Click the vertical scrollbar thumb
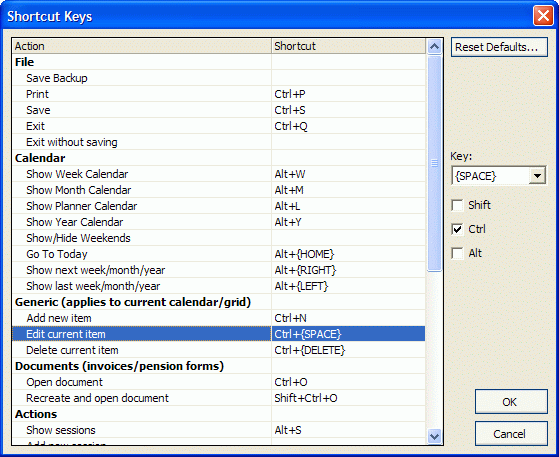This screenshot has height=457, width=559. pos(434,163)
